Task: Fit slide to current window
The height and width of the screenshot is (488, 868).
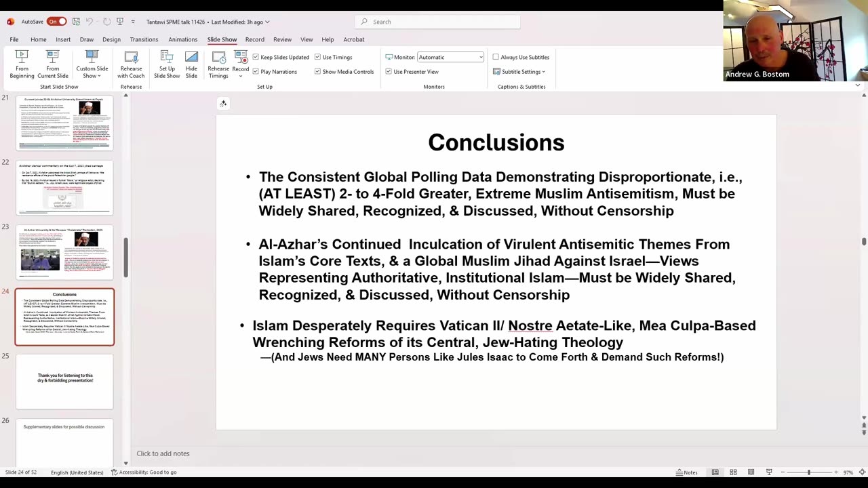Action: 862,472
